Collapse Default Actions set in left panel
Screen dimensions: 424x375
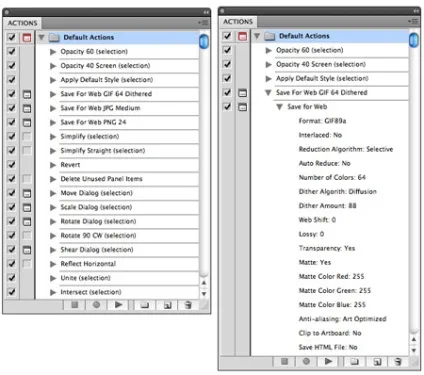[x=42, y=37]
